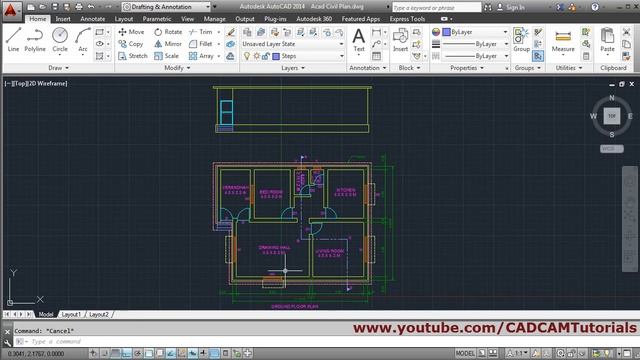Click the keyword search field
This screenshot has width=640, height=360.
pos(436,7)
